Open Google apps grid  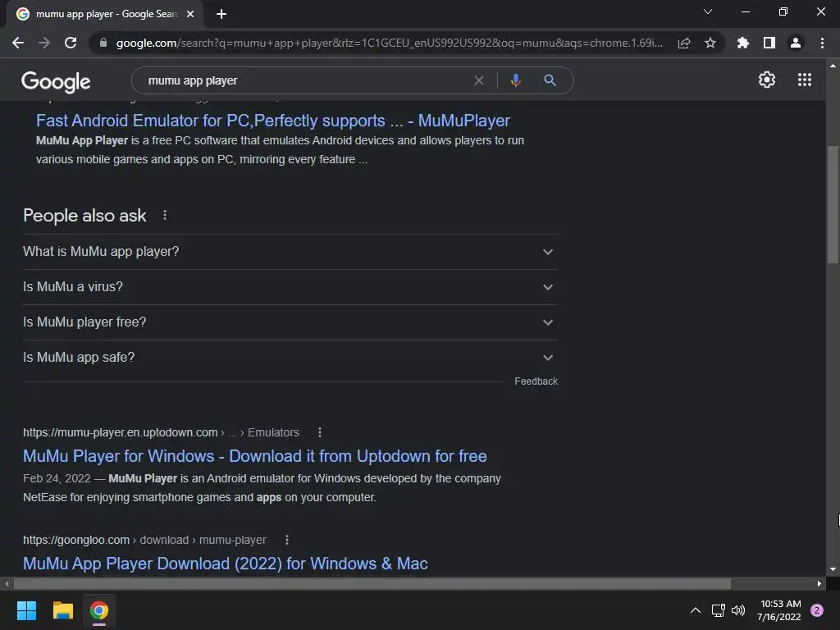tap(805, 80)
